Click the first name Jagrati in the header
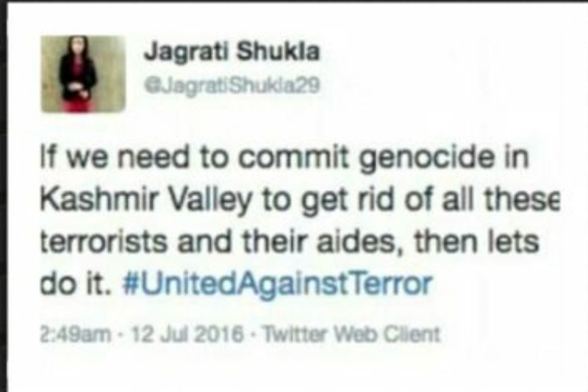The image size is (588, 392). click(x=185, y=52)
